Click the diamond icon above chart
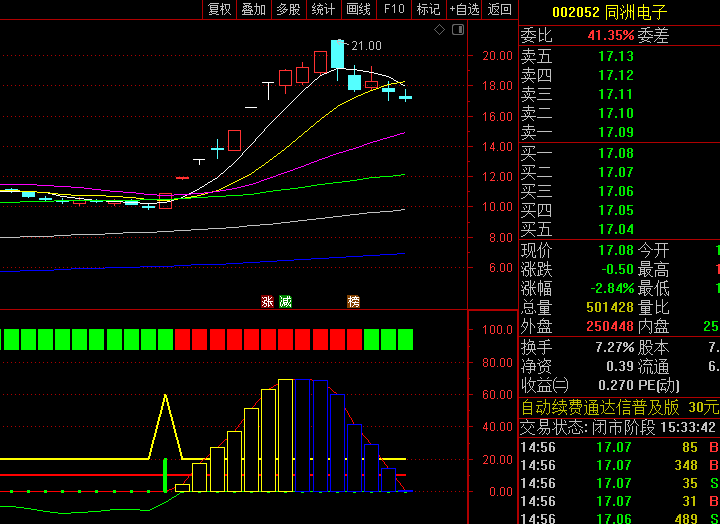 pyautogui.click(x=438, y=31)
